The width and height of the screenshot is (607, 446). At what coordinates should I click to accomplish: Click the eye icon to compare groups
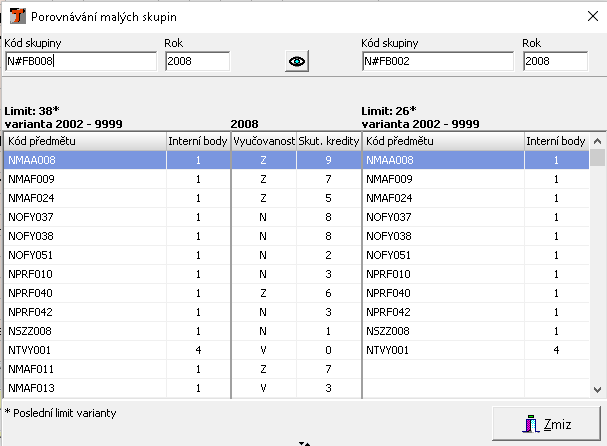[297, 61]
